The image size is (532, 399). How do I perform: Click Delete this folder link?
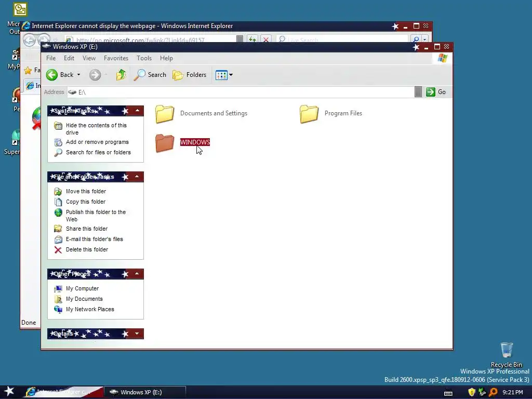(87, 249)
